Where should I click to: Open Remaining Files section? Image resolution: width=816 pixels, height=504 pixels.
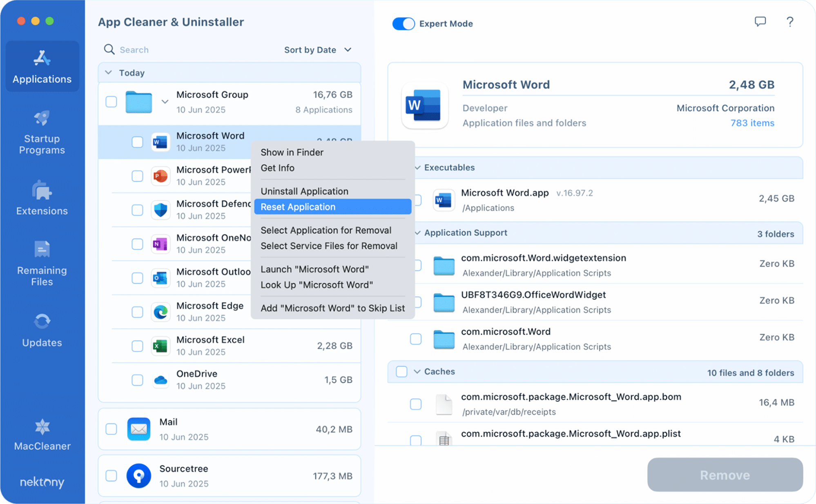click(42, 264)
